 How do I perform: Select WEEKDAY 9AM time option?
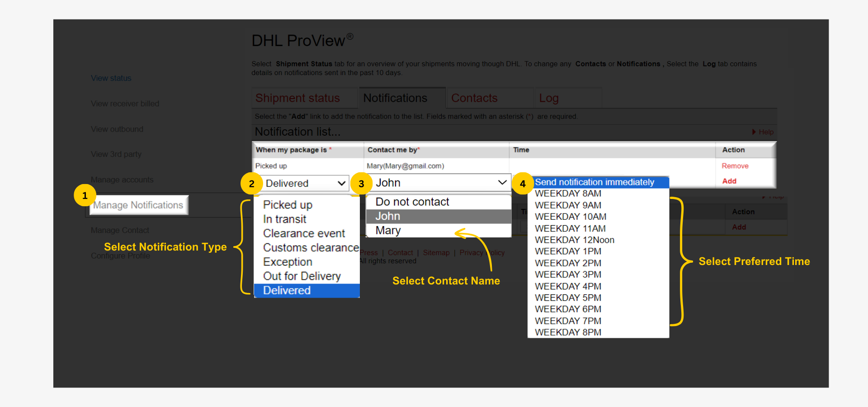(599, 205)
